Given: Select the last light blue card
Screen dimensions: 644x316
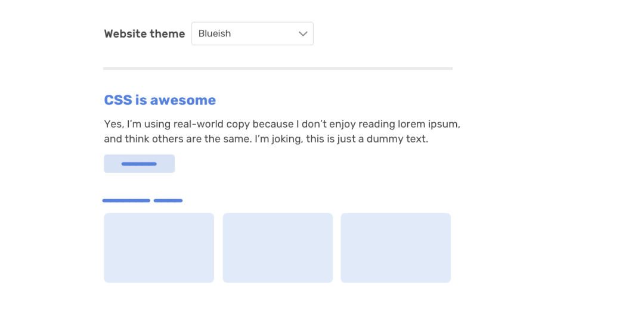Looking at the screenshot, I should [395, 248].
